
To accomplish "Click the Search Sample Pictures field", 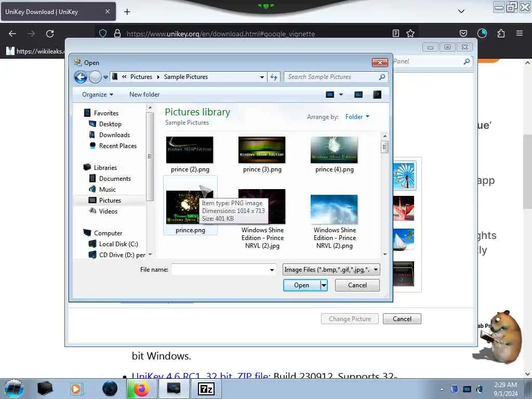I will pos(332,77).
